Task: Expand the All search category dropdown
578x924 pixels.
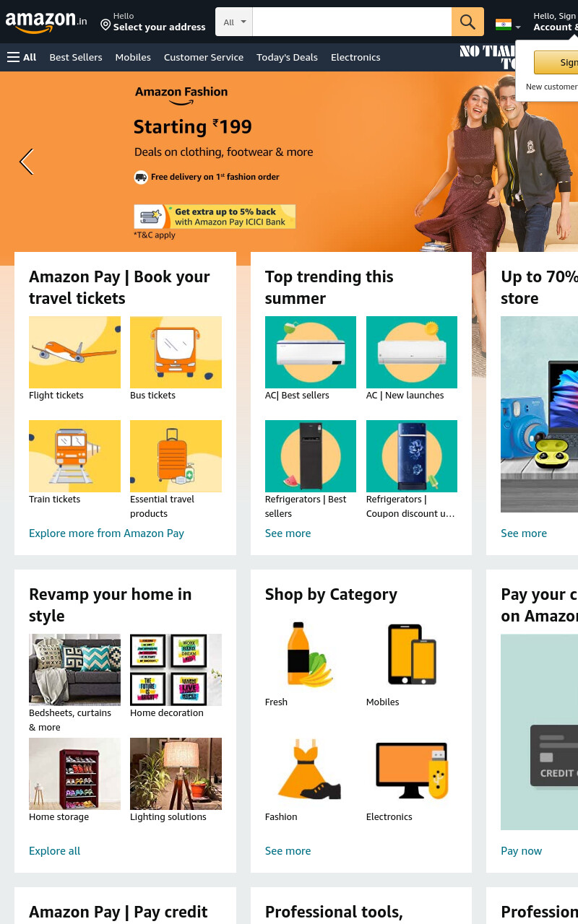Action: 234,22
